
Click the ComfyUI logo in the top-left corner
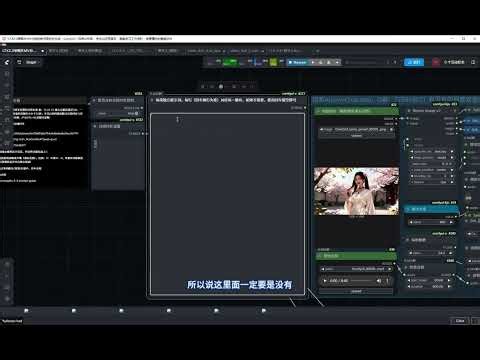tap(7, 62)
